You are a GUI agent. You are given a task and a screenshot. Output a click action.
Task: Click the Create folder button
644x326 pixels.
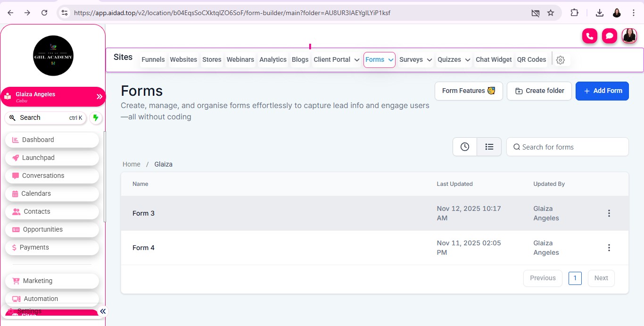coord(539,91)
